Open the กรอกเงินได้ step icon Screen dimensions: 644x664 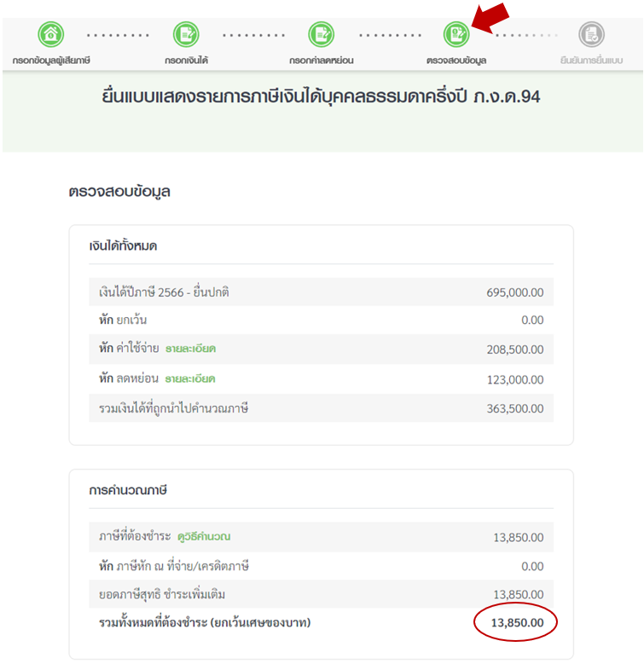186,34
